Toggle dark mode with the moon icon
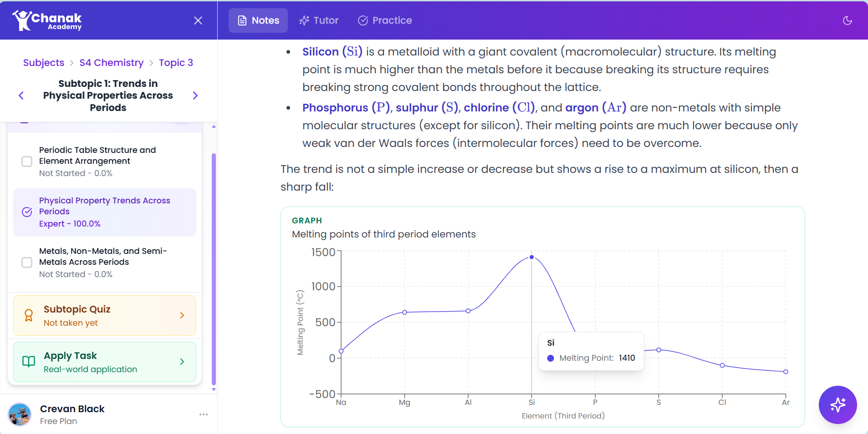The width and height of the screenshot is (868, 434). [x=848, y=20]
